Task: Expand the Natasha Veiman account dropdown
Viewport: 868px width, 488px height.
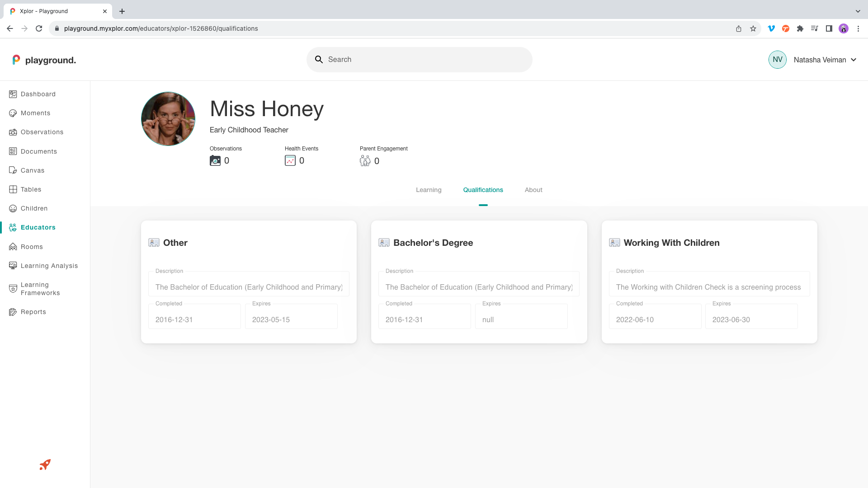Action: click(854, 60)
